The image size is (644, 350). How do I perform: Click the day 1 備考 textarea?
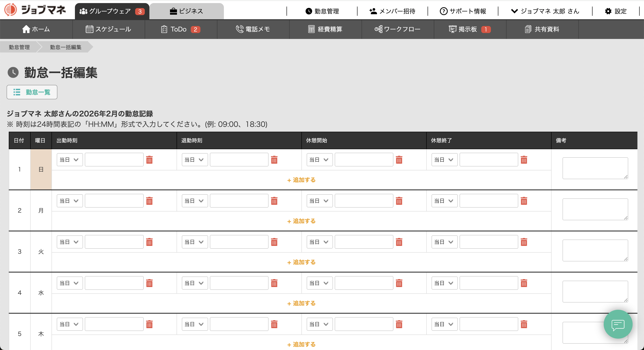click(x=595, y=168)
